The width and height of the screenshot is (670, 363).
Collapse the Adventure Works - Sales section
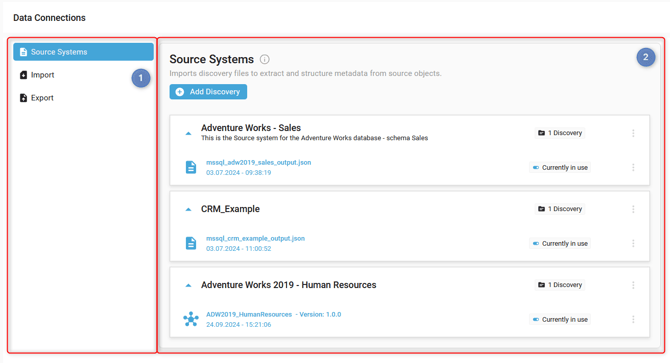(x=188, y=134)
